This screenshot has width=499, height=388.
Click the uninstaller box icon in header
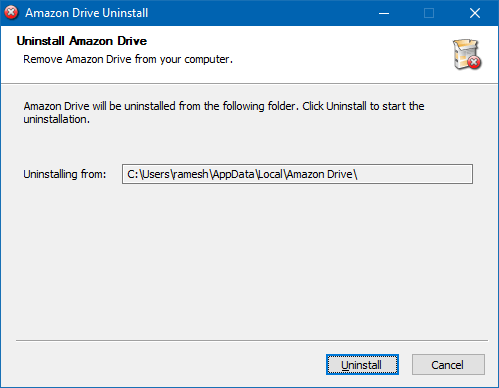[467, 54]
